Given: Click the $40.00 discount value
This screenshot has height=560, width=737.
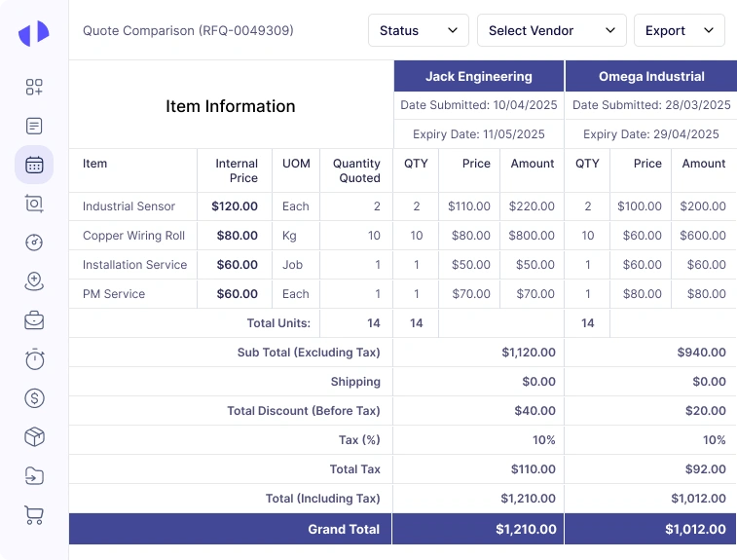Looking at the screenshot, I should click(534, 410).
